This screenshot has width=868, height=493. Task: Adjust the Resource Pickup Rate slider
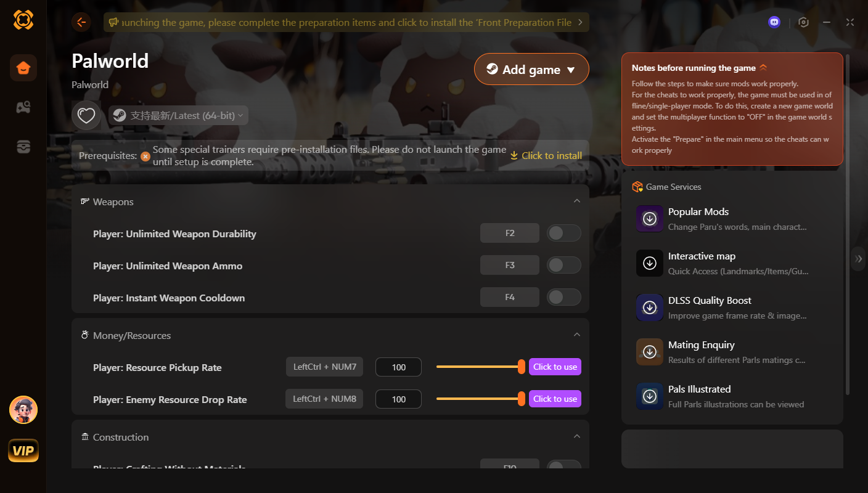tap(481, 367)
